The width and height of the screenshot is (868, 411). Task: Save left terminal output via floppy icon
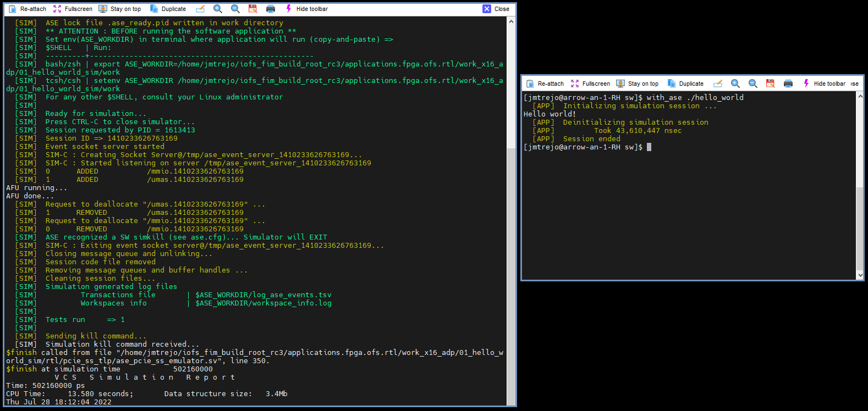click(x=252, y=9)
